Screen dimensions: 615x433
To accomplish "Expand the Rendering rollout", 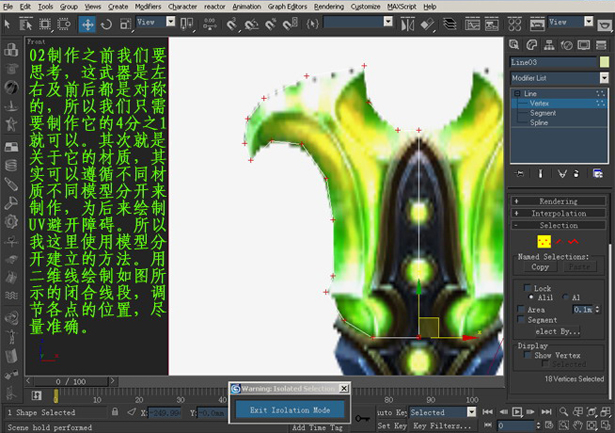I will point(558,201).
